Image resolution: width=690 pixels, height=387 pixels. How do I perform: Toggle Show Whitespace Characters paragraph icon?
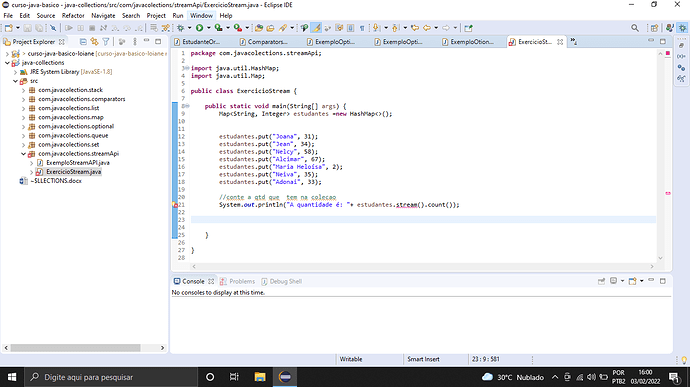pos(362,28)
